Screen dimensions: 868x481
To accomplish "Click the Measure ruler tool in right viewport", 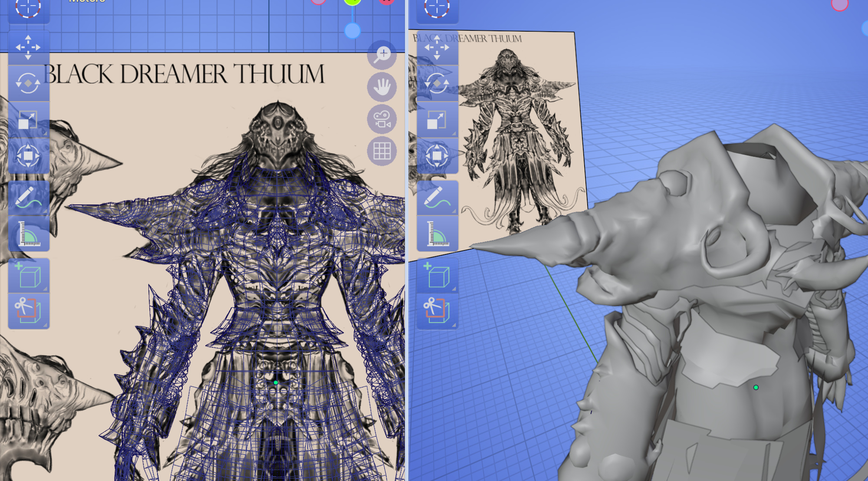I will tap(437, 234).
